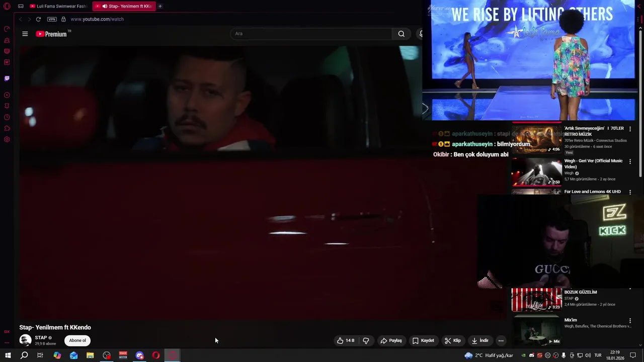Click the site security lock icon
Viewport: 644px width, 362px height.
pos(63,19)
